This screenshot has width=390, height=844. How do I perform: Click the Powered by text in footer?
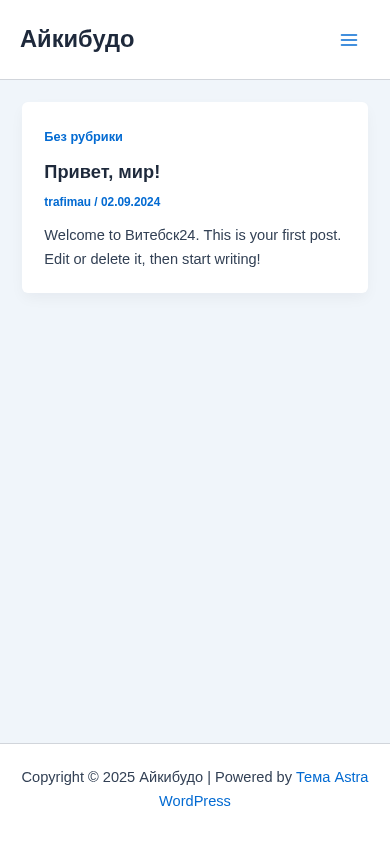tap(253, 777)
